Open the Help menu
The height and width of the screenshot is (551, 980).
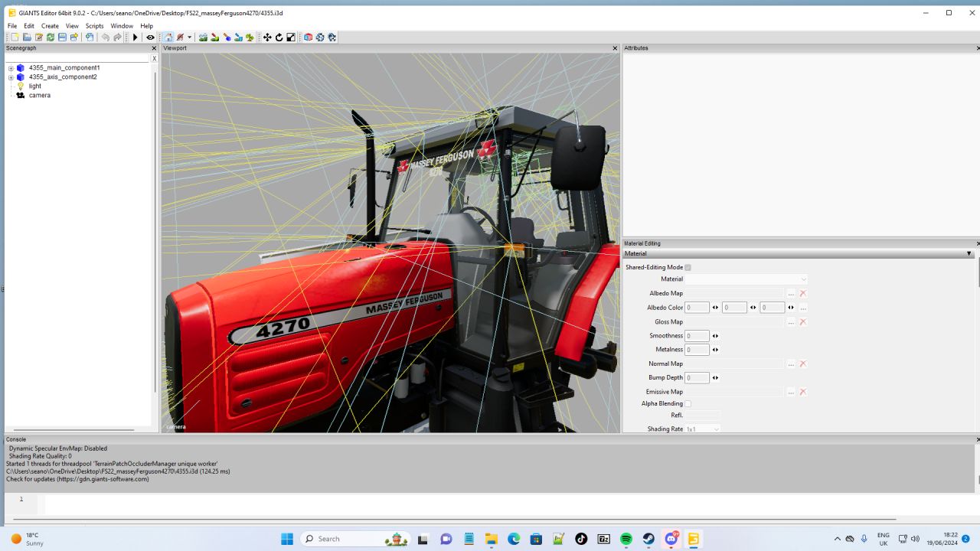tap(146, 26)
